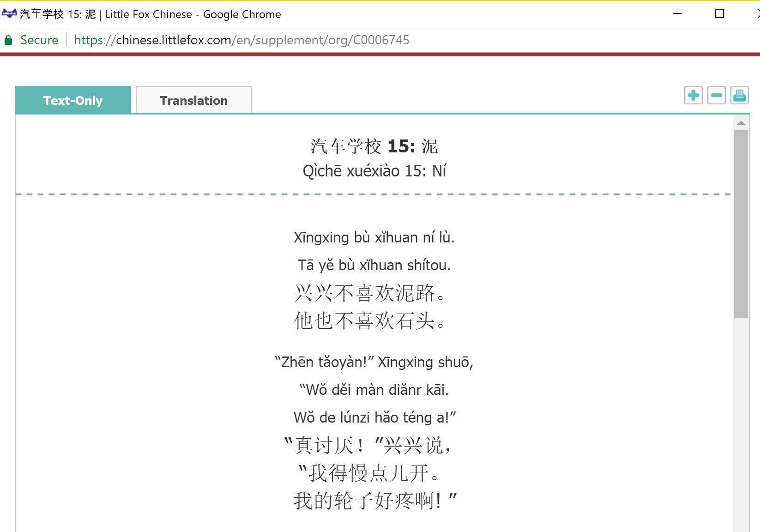Click the line "Wǒ de lúnzi hǎo téng a!"
This screenshot has width=760, height=532.
click(374, 417)
